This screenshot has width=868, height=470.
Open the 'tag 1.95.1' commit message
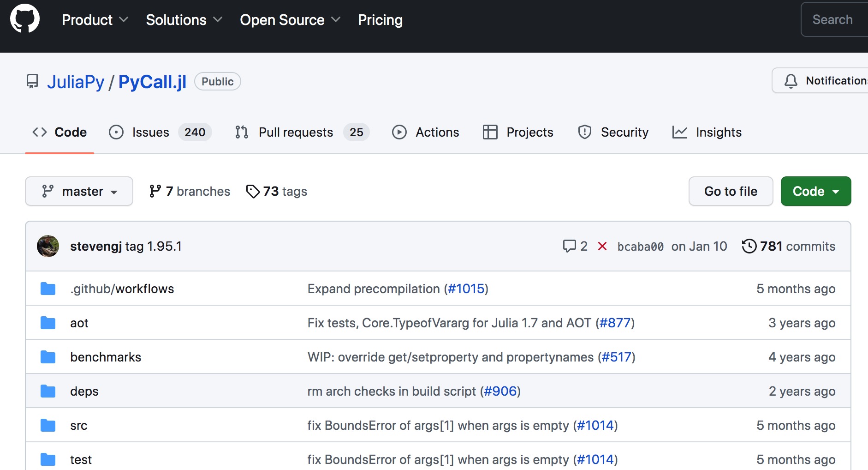tap(153, 246)
